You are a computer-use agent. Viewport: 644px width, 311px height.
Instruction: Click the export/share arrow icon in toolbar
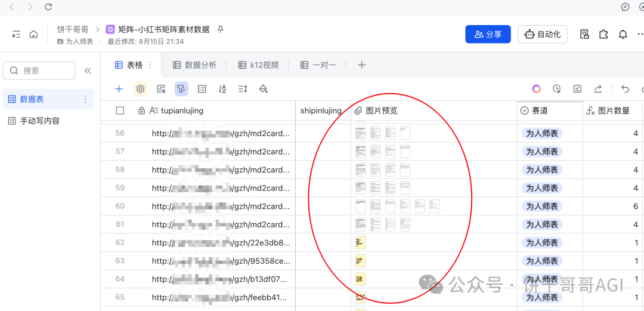tap(598, 89)
